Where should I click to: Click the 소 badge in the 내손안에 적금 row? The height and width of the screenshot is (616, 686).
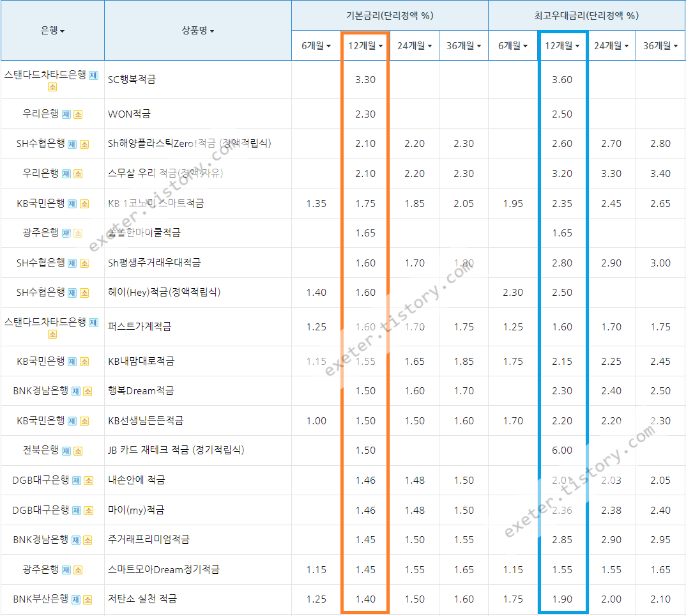(x=88, y=481)
